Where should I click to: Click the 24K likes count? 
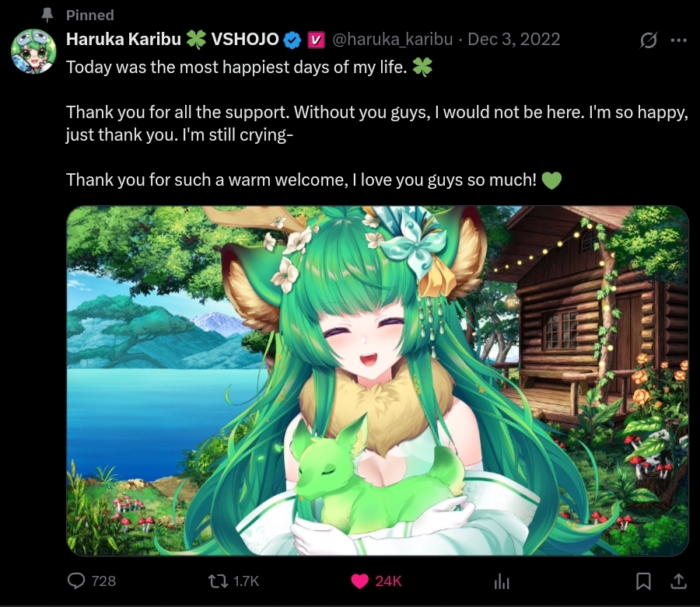(388, 581)
